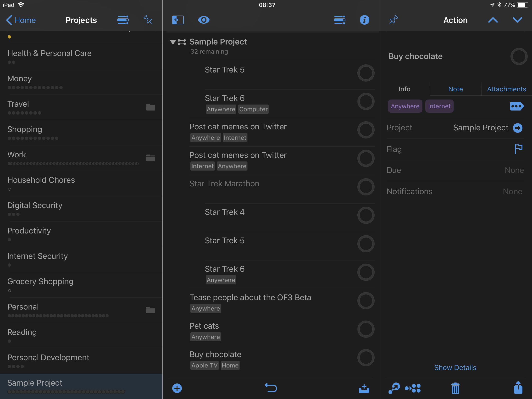Go to the next action chevron
Image resolution: width=532 pixels, height=399 pixels.
517,20
